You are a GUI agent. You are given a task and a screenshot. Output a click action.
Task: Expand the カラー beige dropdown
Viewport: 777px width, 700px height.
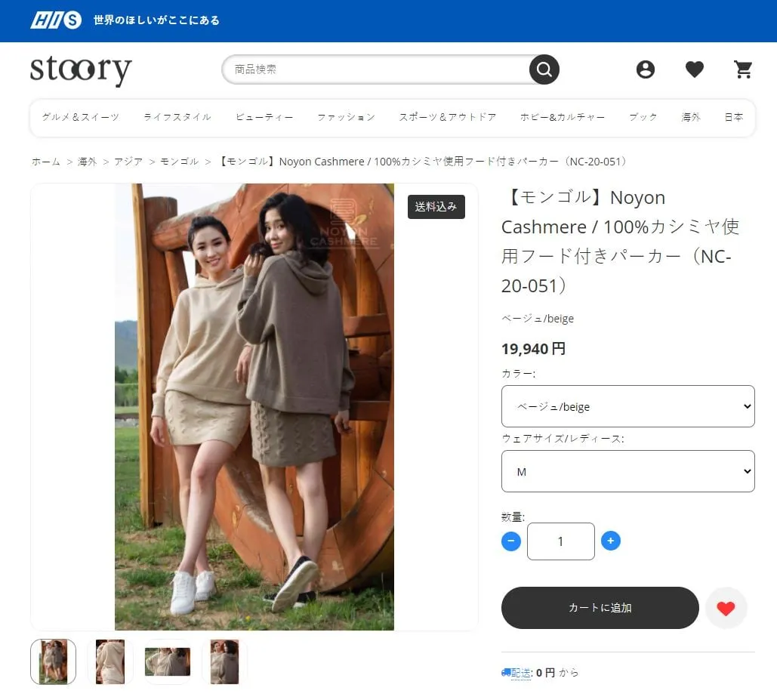[x=627, y=406]
